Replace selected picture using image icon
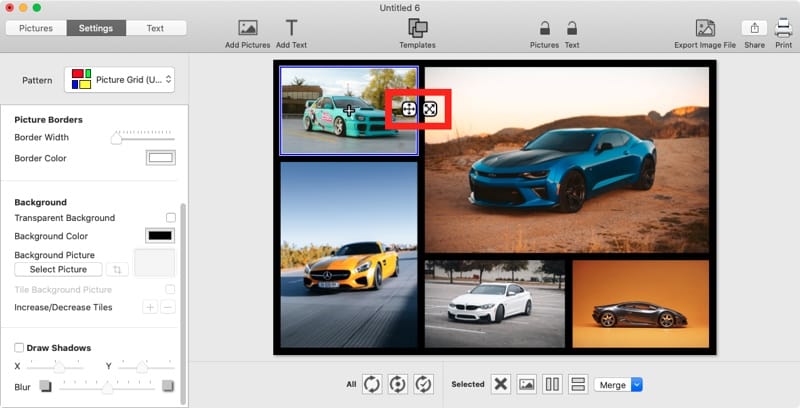800x408 pixels. (527, 384)
